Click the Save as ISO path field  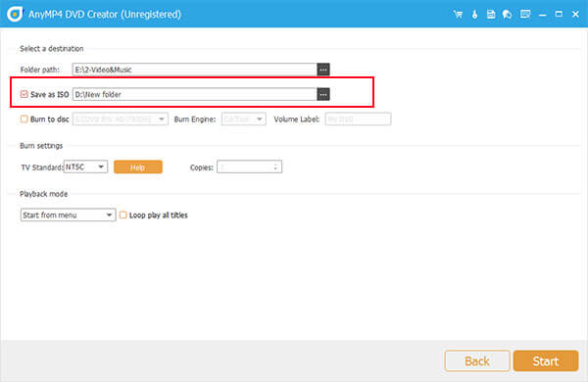tap(195, 94)
